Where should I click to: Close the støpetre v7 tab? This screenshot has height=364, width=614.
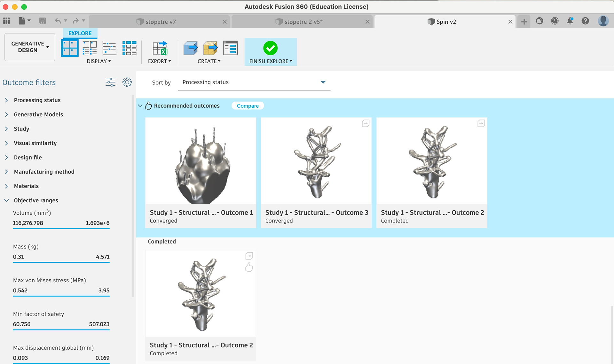coord(224,22)
